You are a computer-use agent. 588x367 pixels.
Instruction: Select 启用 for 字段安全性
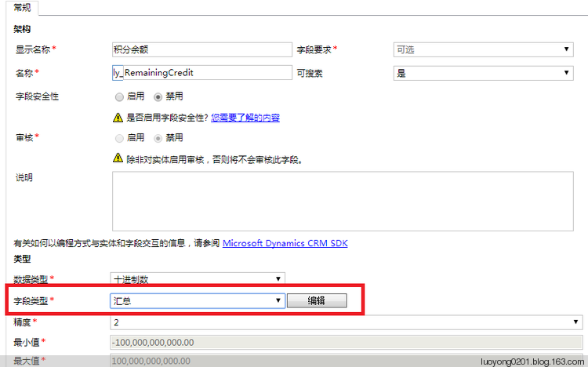(119, 96)
